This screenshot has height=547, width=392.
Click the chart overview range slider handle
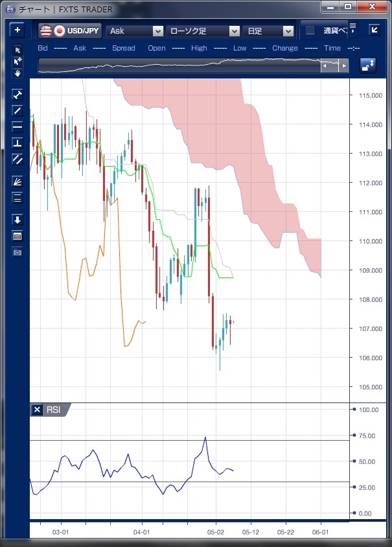point(334,66)
